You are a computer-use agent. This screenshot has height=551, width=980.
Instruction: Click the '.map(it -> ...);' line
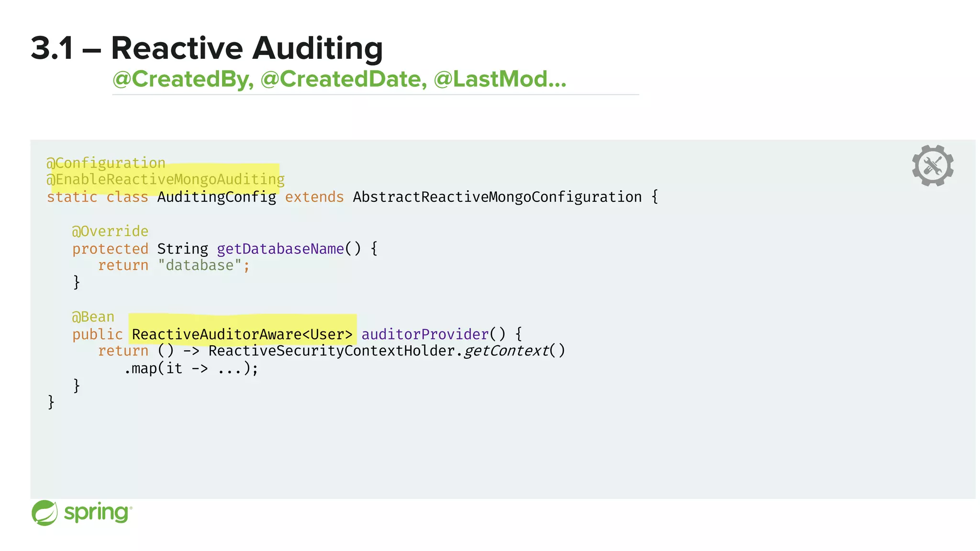tap(191, 368)
